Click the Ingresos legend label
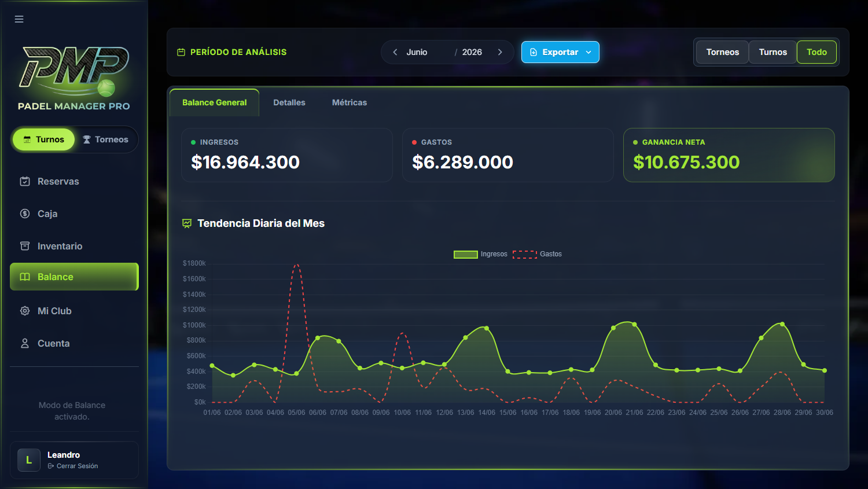868x489 pixels. (494, 254)
